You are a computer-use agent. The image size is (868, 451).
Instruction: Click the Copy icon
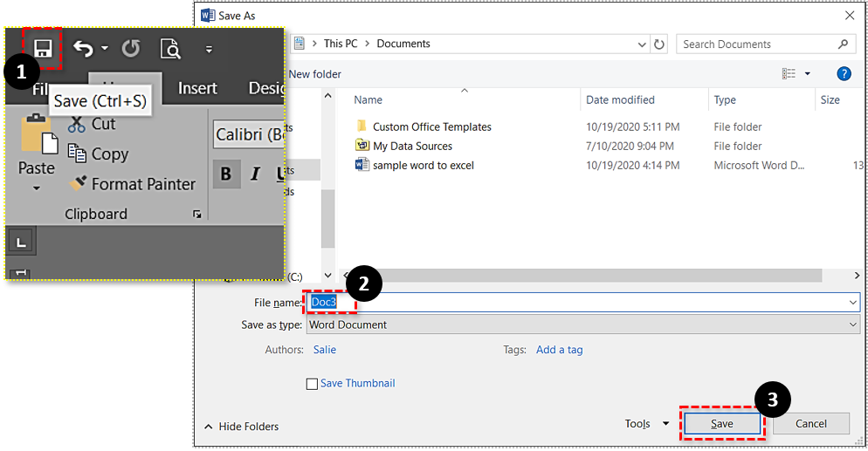click(76, 154)
